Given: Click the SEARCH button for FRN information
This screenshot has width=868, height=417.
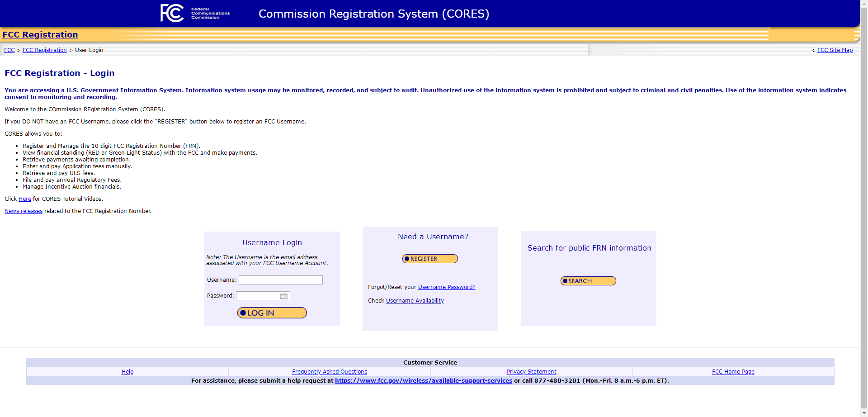Looking at the screenshot, I should 588,281.
